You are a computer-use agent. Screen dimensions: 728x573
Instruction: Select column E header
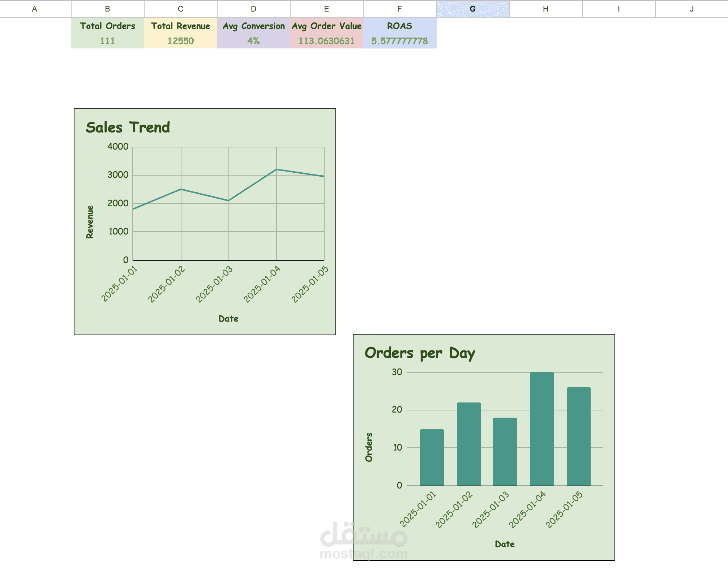(x=327, y=9)
